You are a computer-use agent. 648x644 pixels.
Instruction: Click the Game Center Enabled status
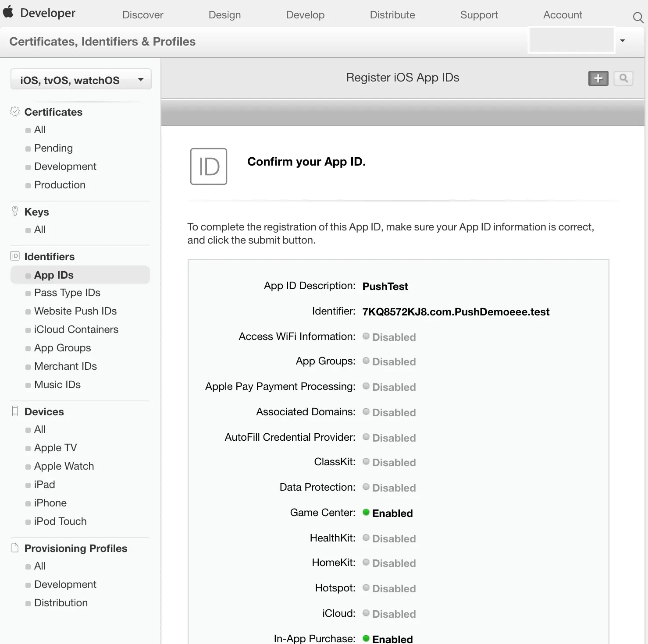point(388,513)
